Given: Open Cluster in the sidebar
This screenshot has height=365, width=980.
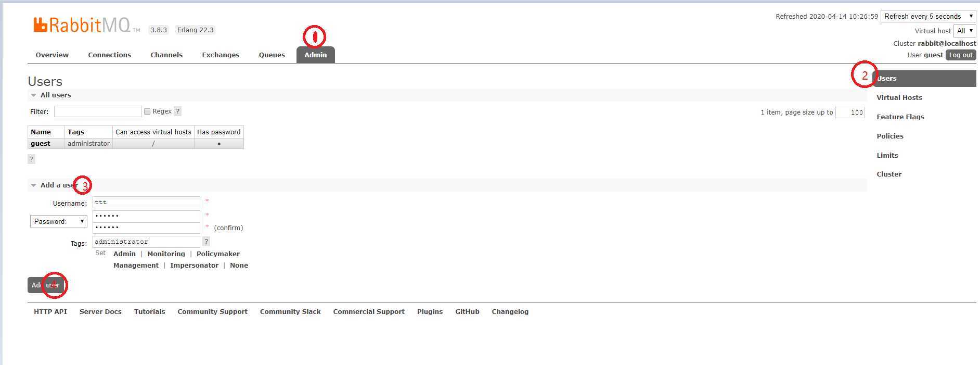Looking at the screenshot, I should coord(889,174).
